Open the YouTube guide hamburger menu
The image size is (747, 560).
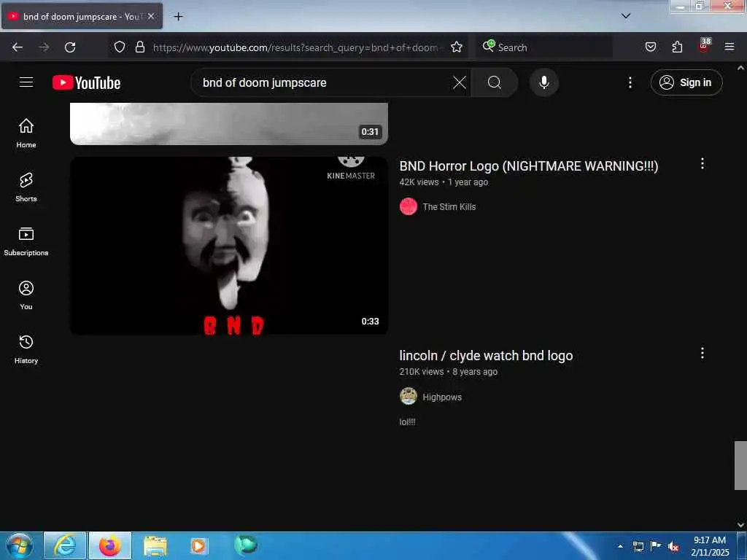pyautogui.click(x=26, y=82)
